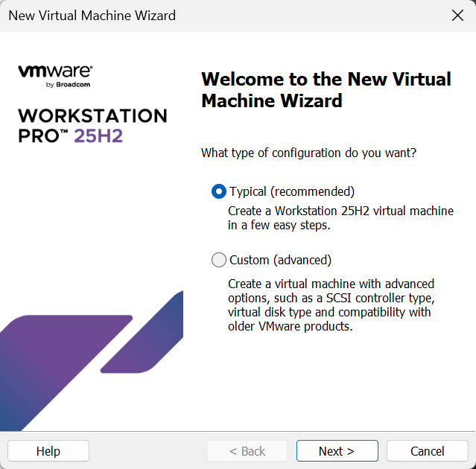Click the 'WORKSTATION PRO 25H2' product title
The width and height of the screenshot is (476, 469).
point(92,126)
